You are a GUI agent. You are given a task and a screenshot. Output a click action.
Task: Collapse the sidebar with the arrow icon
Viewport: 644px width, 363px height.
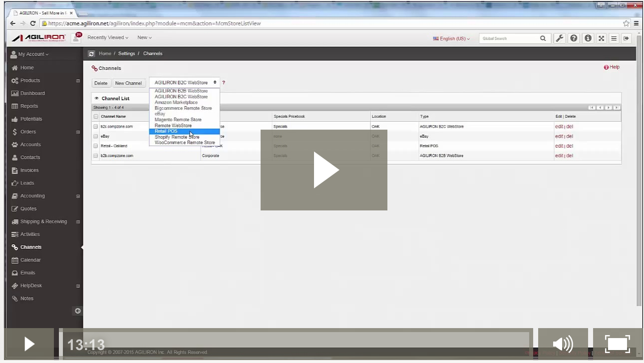pos(78,311)
